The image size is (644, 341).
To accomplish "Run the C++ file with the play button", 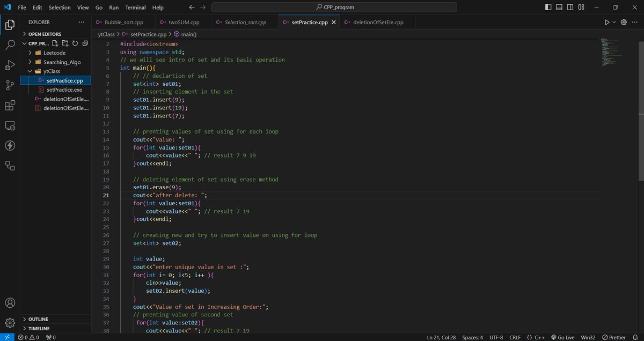I will [607, 23].
